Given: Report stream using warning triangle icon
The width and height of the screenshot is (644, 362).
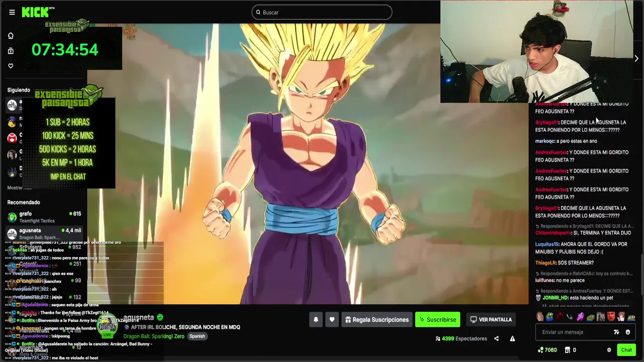Looking at the screenshot, I should click(512, 338).
